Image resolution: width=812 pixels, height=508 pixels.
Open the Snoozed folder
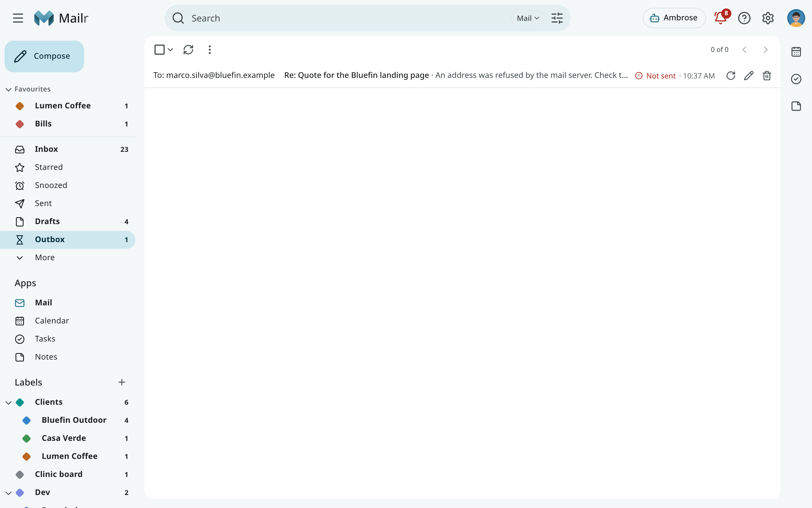pos(67,185)
